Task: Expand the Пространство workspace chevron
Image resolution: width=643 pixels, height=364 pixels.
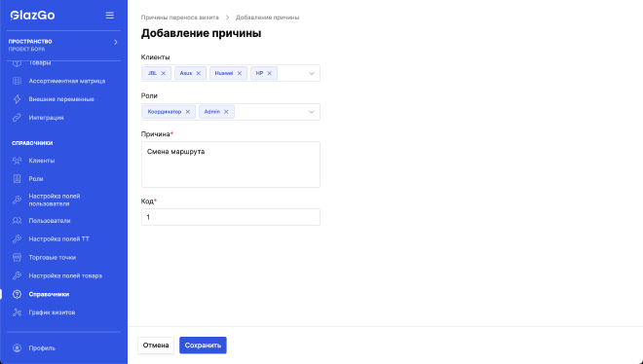Action: point(116,42)
